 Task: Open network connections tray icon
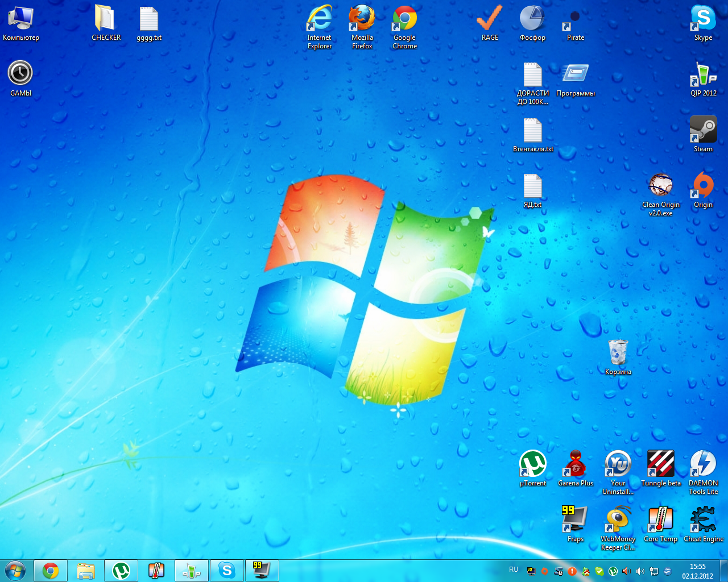(x=654, y=571)
